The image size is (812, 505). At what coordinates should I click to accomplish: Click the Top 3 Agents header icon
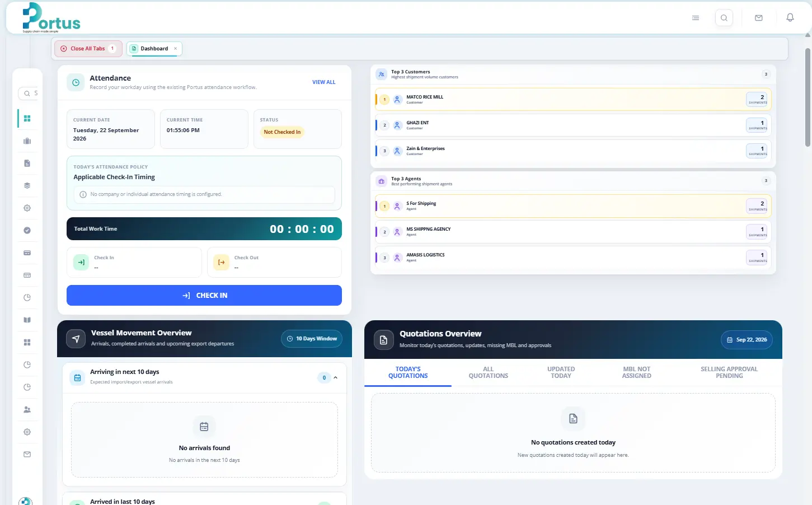[x=381, y=181]
